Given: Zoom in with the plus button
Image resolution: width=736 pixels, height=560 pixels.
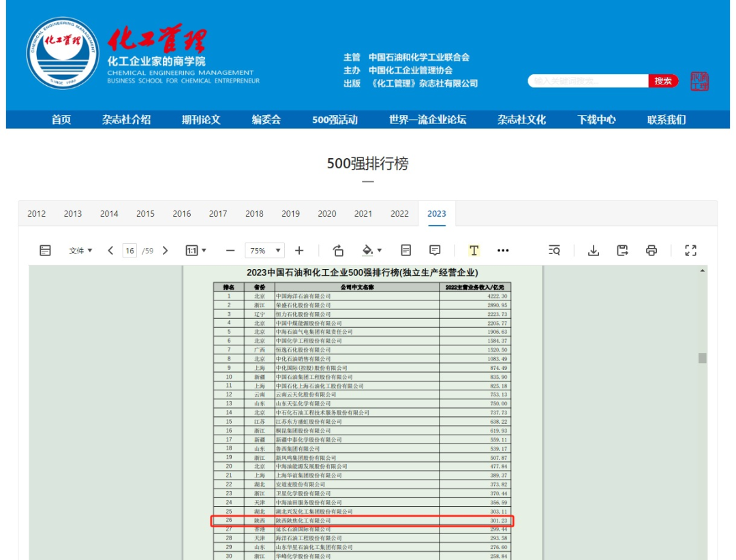Looking at the screenshot, I should [x=299, y=251].
